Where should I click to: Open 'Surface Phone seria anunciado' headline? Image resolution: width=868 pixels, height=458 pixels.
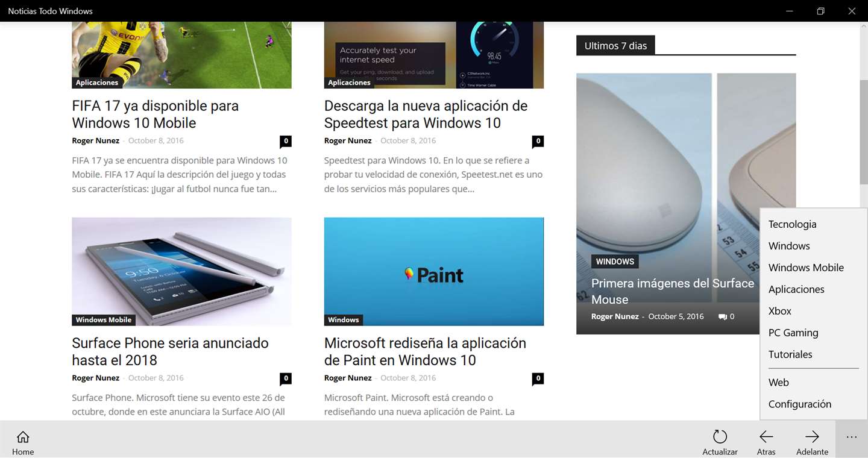click(x=170, y=351)
